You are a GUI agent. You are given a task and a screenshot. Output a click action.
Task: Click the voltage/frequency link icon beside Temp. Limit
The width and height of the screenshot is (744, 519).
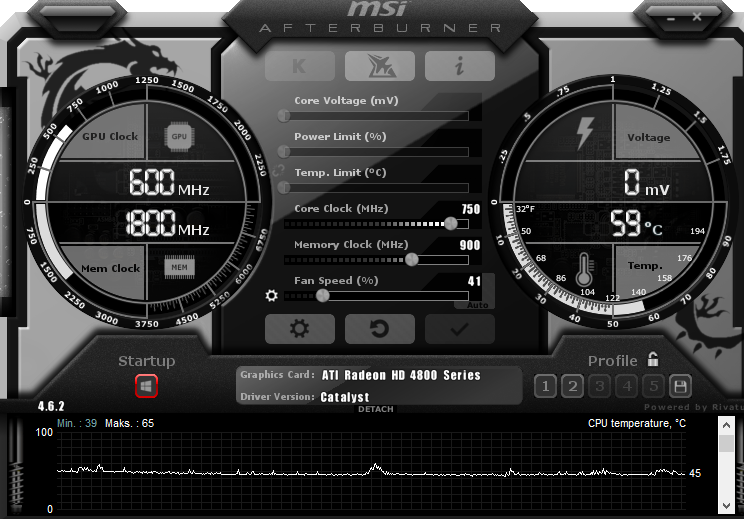pyautogui.click(x=278, y=170)
